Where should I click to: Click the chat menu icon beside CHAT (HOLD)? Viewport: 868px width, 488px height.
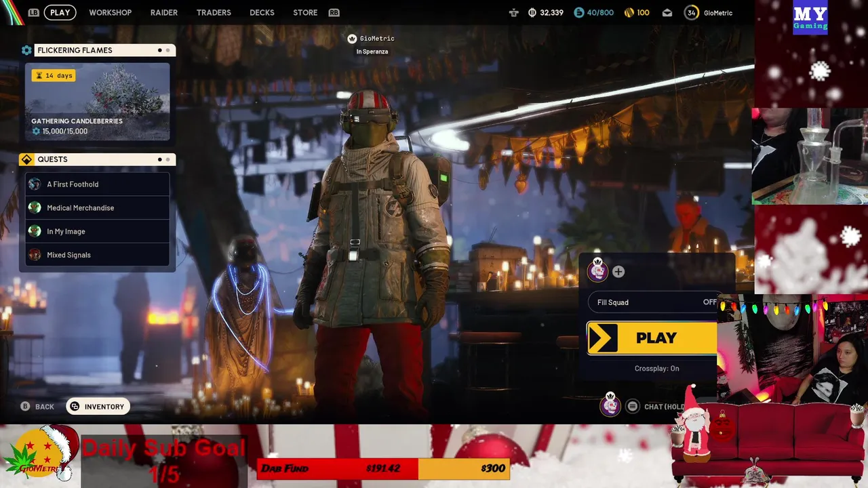tap(633, 407)
